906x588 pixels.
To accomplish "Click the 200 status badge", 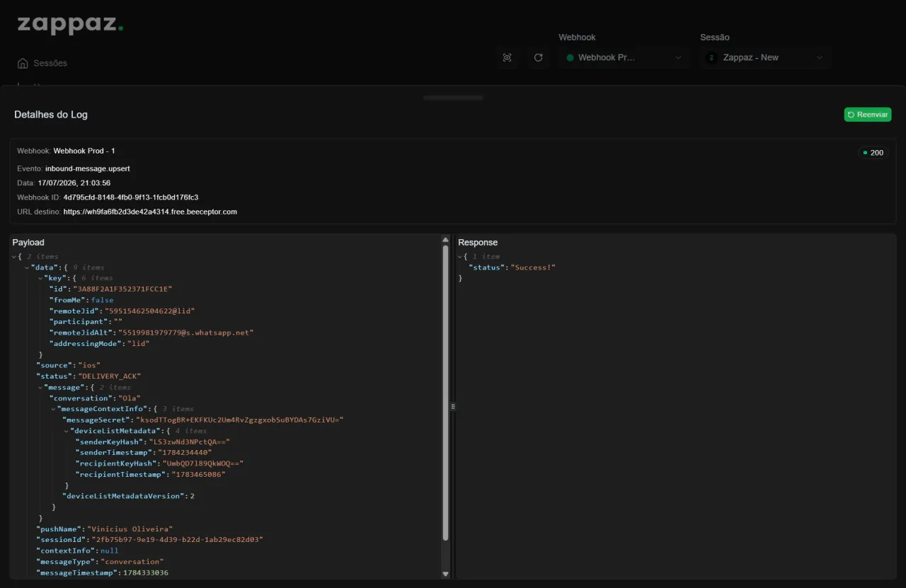I will click(x=873, y=153).
